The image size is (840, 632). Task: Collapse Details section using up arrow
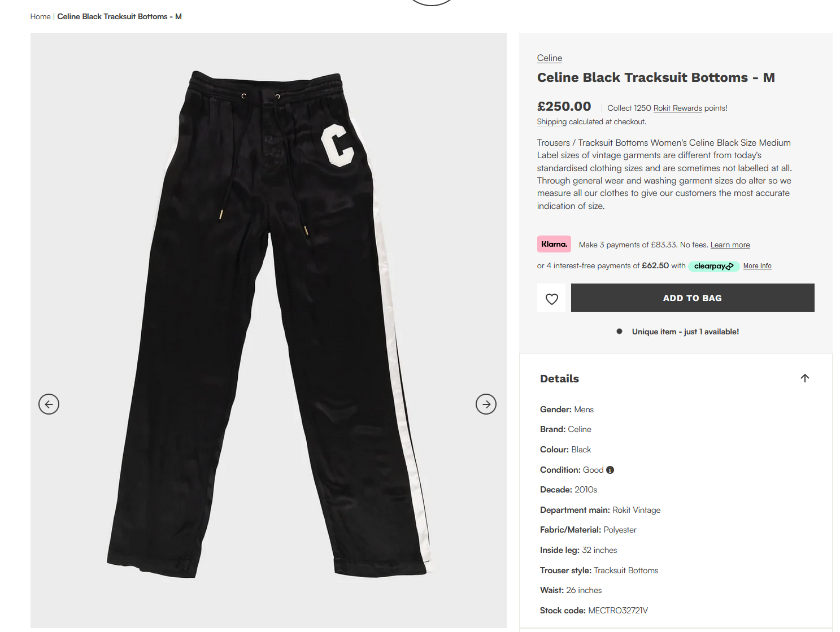point(805,378)
